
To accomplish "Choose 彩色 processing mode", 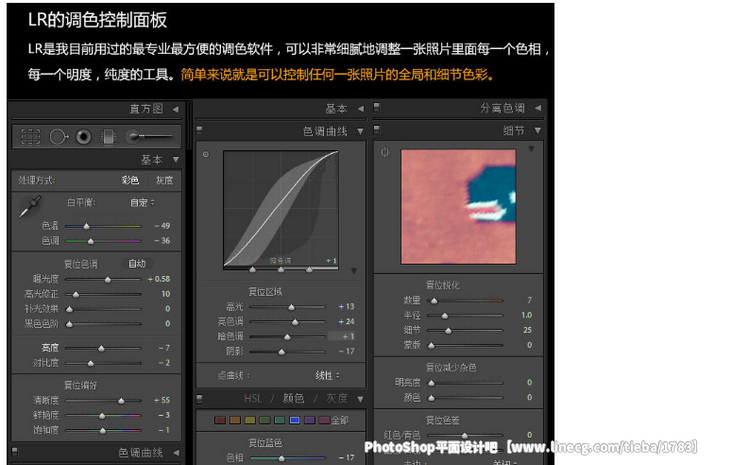I will click(130, 180).
